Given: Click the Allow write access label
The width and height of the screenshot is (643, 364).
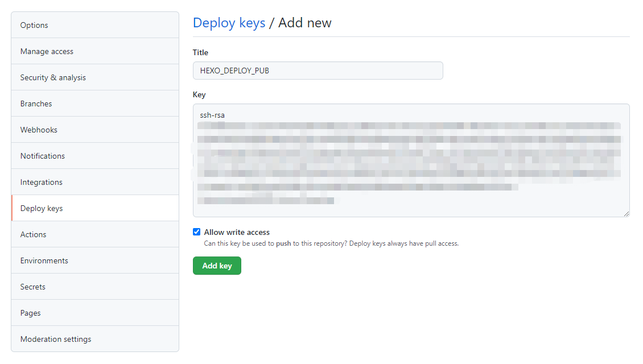Looking at the screenshot, I should (x=237, y=232).
